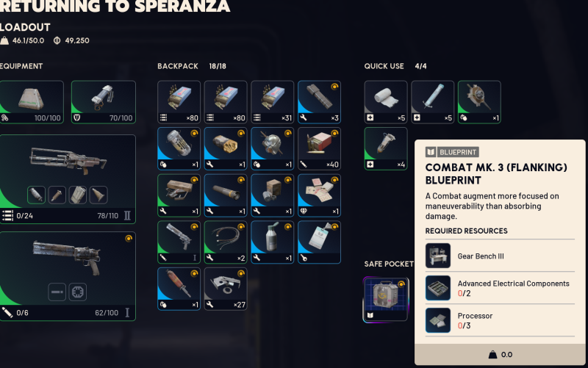Select the ammo stack of 40 in backpack
The width and height of the screenshot is (588, 368).
pyautogui.click(x=319, y=149)
